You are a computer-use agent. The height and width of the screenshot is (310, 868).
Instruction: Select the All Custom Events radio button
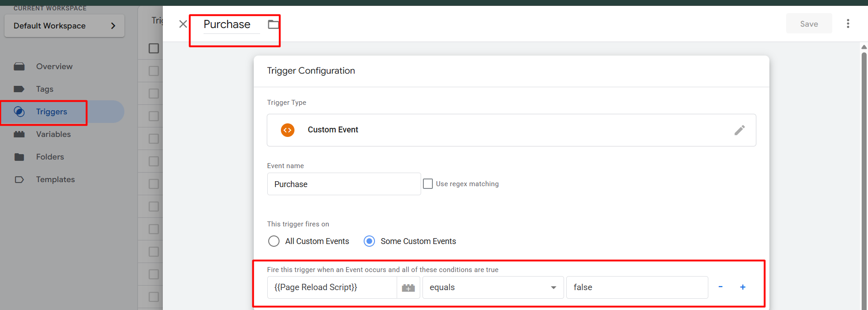tap(274, 241)
